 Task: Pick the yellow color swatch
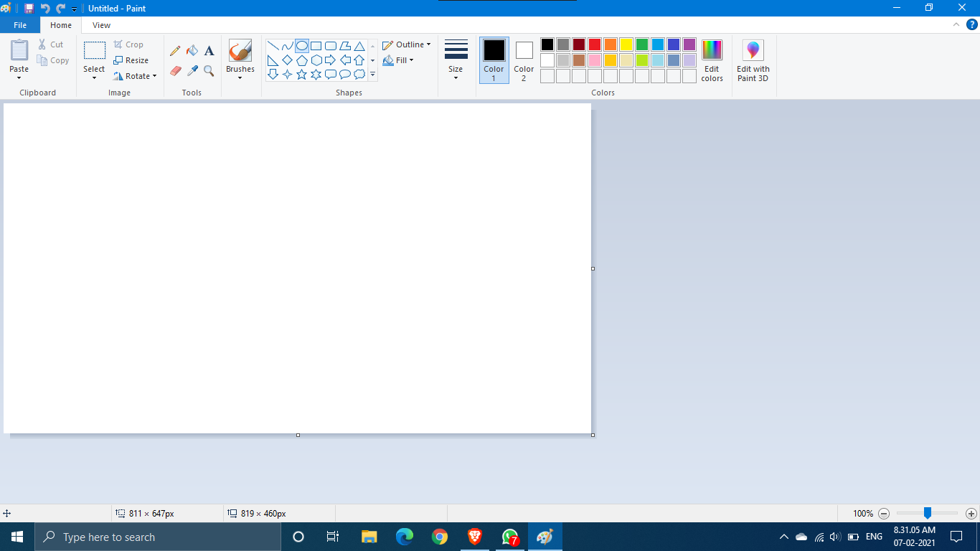pyautogui.click(x=626, y=44)
